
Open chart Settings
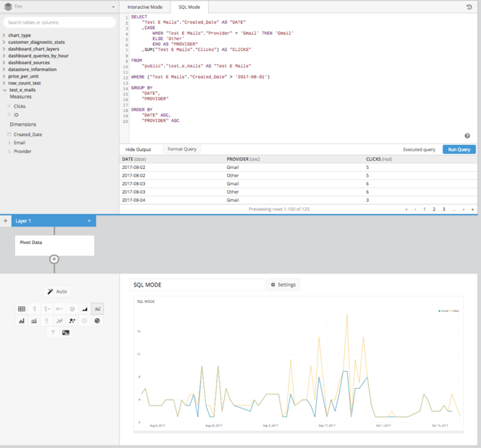(x=283, y=284)
